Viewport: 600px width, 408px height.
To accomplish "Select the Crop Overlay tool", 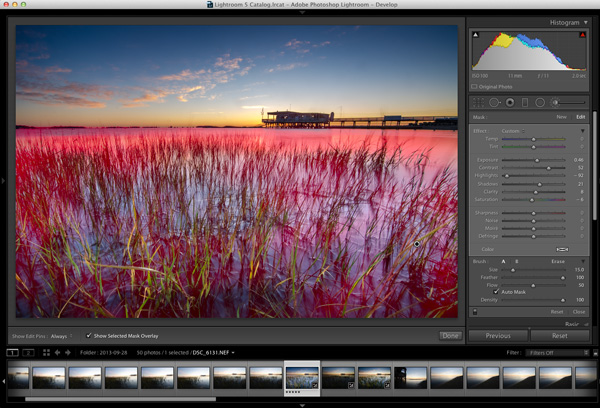I will pyautogui.click(x=478, y=103).
